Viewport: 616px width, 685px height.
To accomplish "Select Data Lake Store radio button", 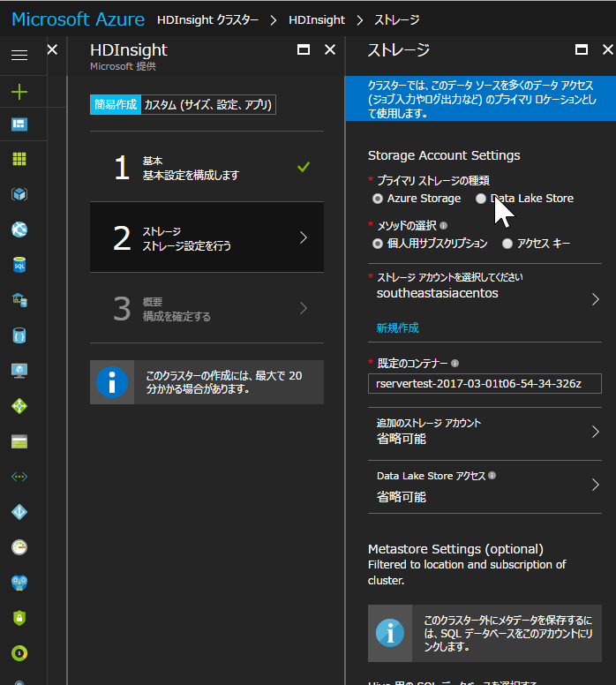I will click(x=481, y=199).
